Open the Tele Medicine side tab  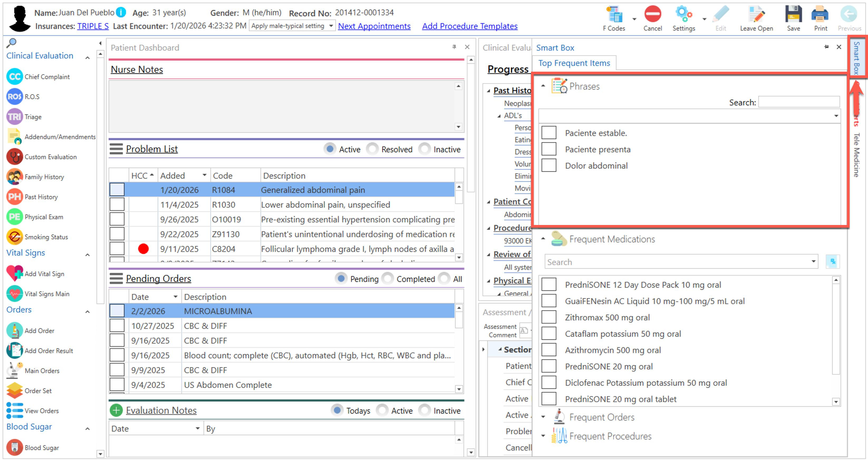(x=856, y=155)
